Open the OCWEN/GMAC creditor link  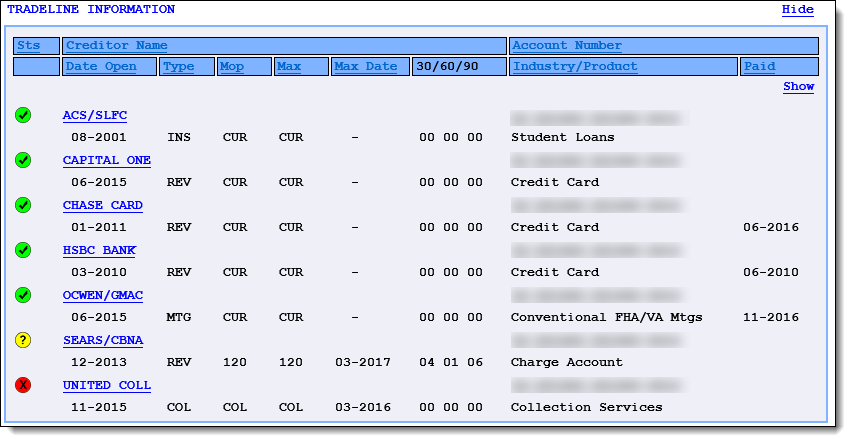[103, 295]
